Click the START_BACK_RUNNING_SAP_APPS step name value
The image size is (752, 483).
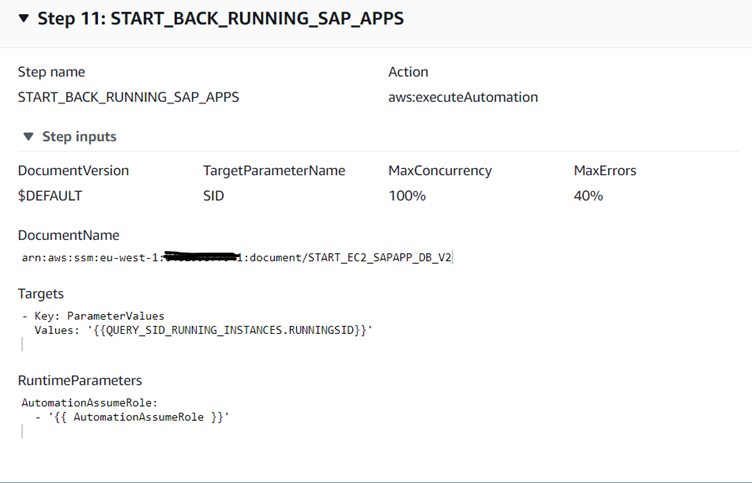129,97
